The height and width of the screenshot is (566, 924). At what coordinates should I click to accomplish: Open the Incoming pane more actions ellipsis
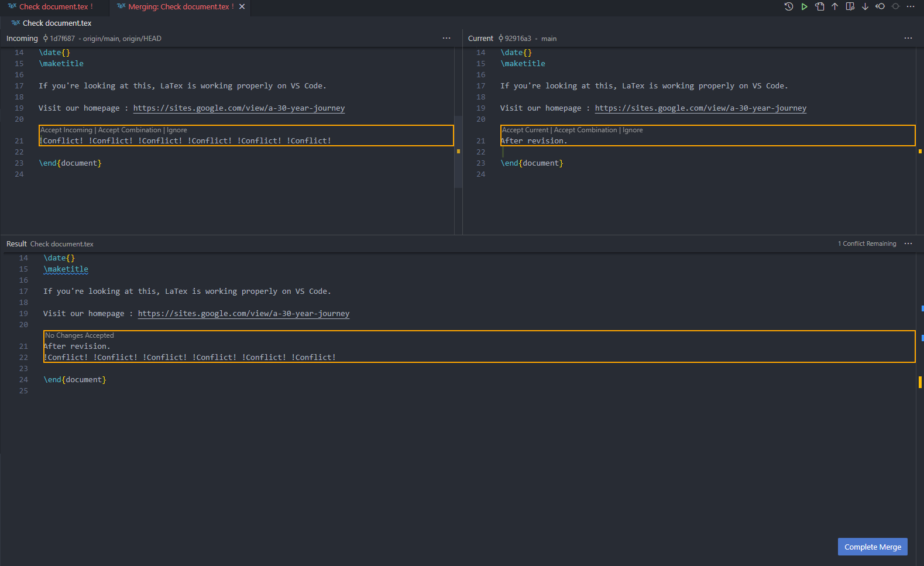pos(446,38)
